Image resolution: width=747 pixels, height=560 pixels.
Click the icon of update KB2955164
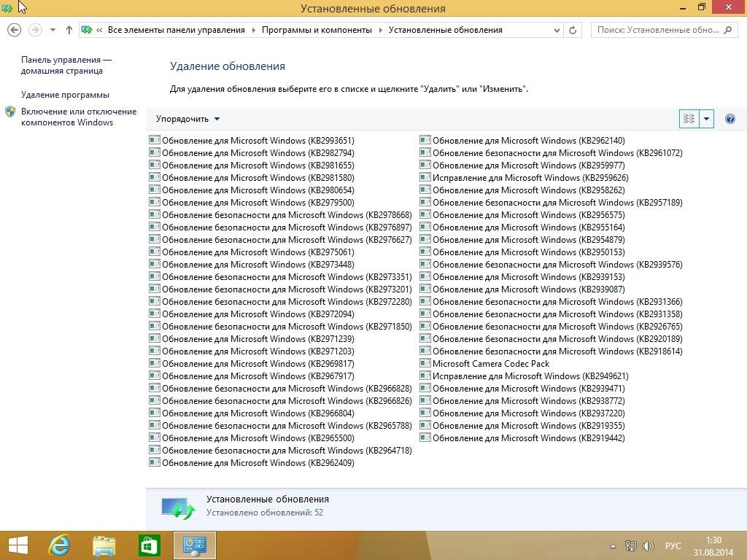coord(425,227)
